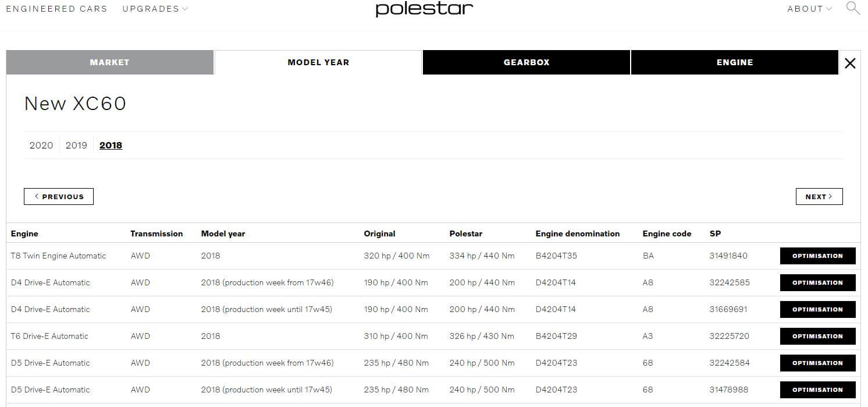Choose model year 2020

point(41,145)
